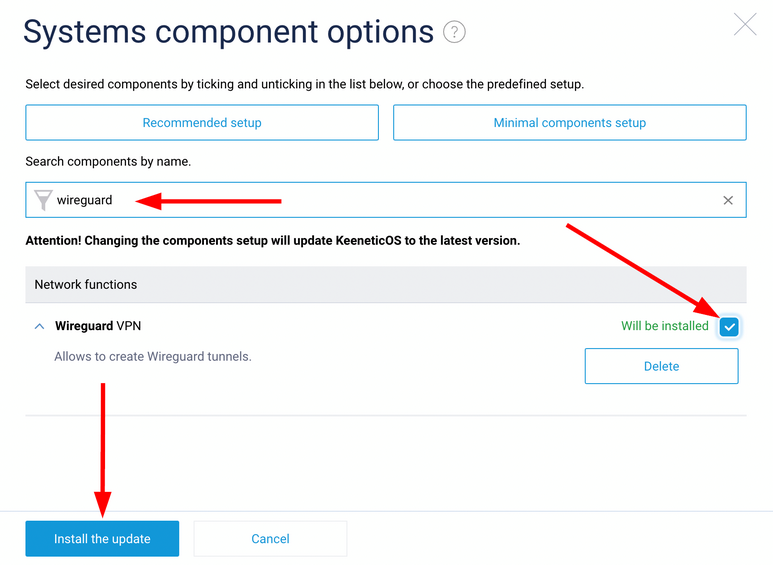773x565 pixels.
Task: Click the help question mark icon
Action: [x=454, y=33]
